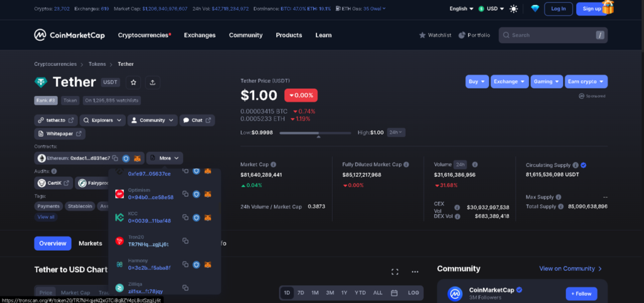
Task: Expand the Community links dropdown
Action: [x=152, y=120]
